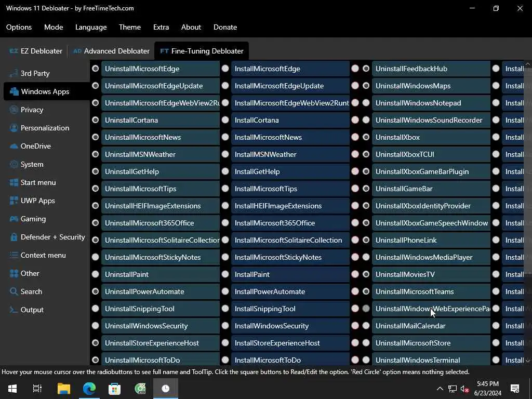Open the Language menu
Viewport: 532px width, 399px height.
(91, 27)
